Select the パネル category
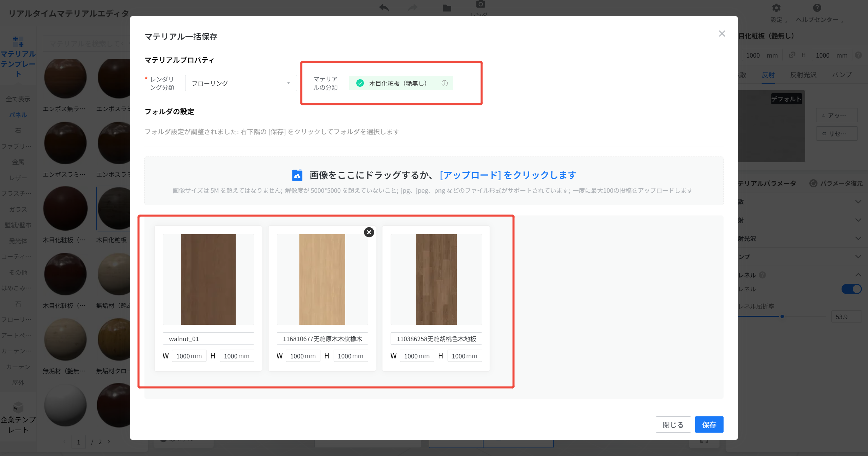868x456 pixels. pos(18,115)
